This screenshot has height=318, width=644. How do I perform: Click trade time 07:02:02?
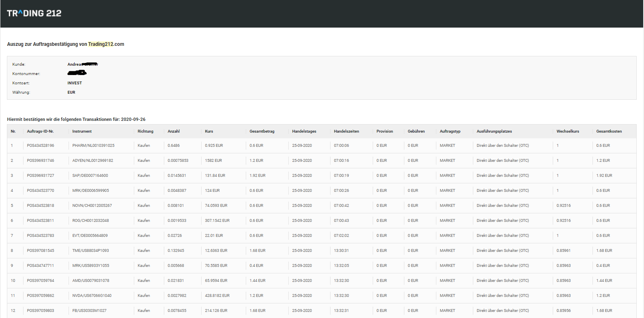point(341,236)
